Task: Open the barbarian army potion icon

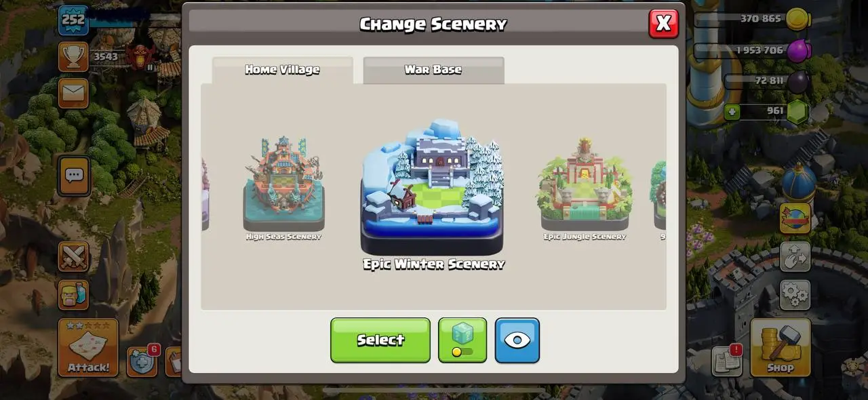Action: click(x=73, y=295)
